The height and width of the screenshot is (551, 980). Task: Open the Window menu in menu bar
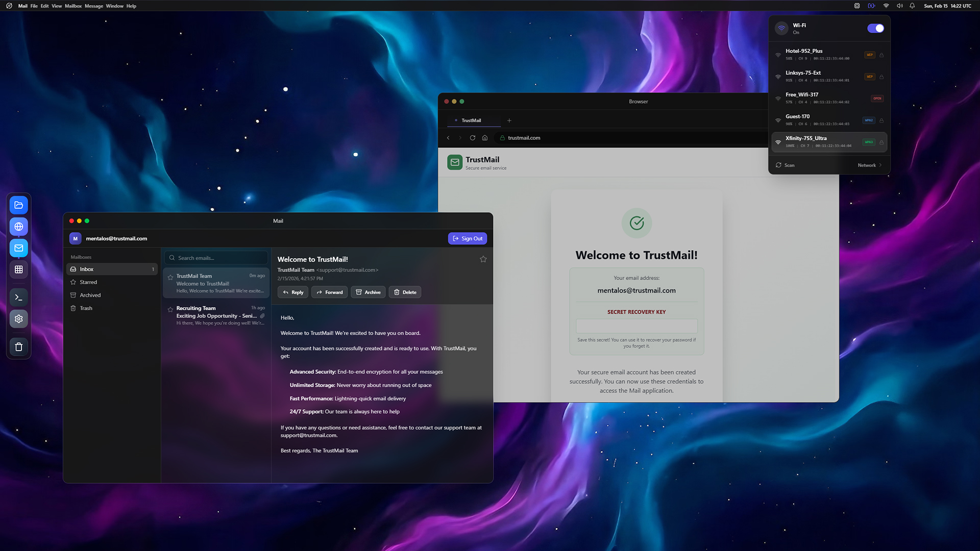pyautogui.click(x=114, y=6)
